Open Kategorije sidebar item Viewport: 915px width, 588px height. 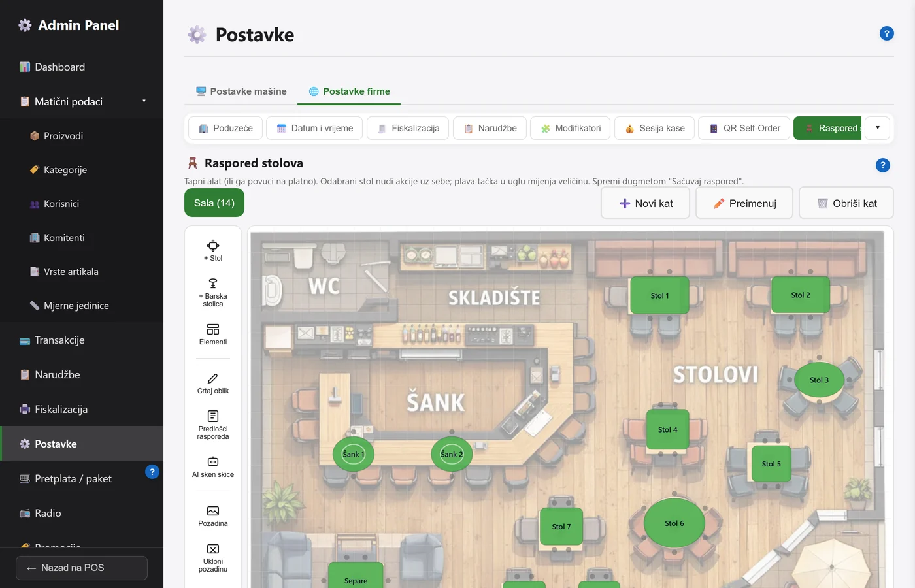click(82, 170)
